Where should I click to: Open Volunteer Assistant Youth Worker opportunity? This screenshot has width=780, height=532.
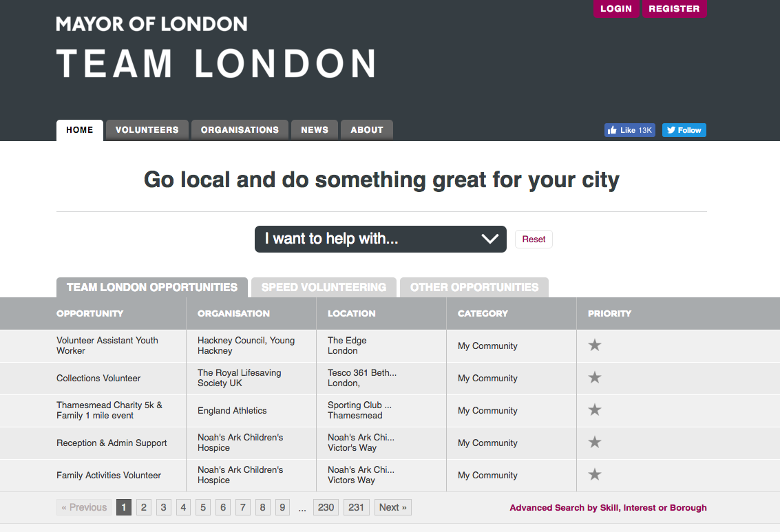(x=107, y=345)
